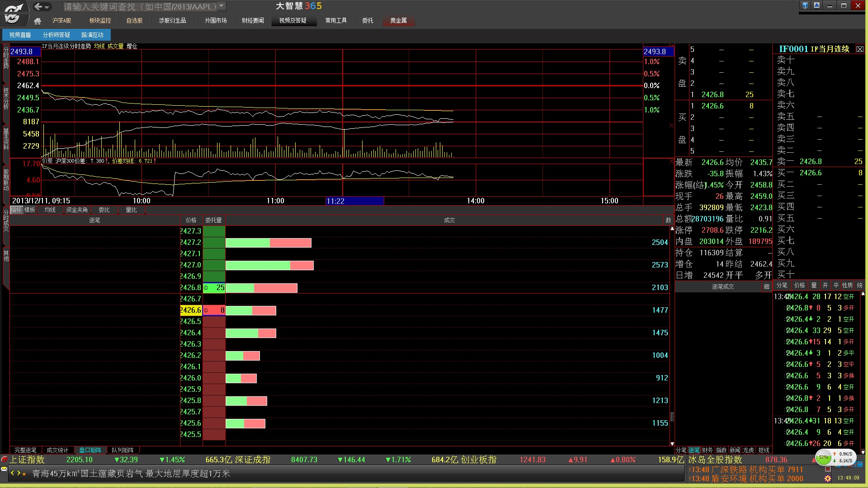Screen dimensions: 868x488
Task: Close the IF0001 quote panel
Action: tap(860, 49)
